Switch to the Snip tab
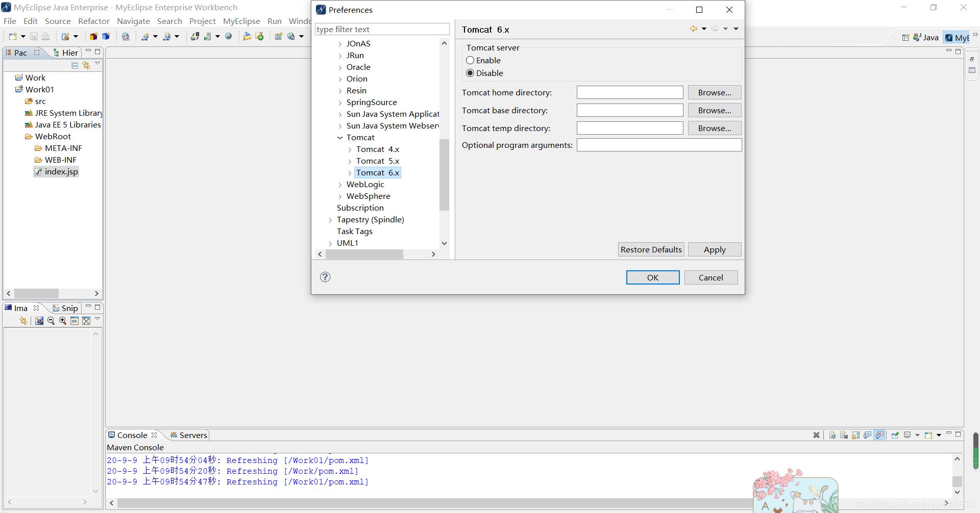980x513 pixels. (65, 308)
